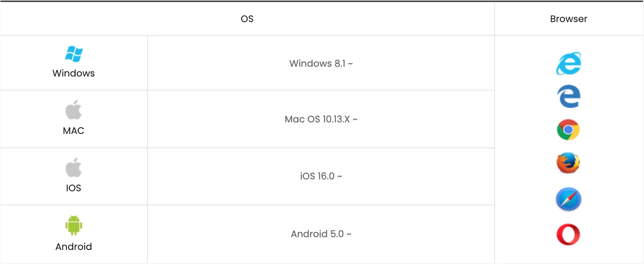
Task: Click the red Opera browser icon
Action: click(568, 234)
